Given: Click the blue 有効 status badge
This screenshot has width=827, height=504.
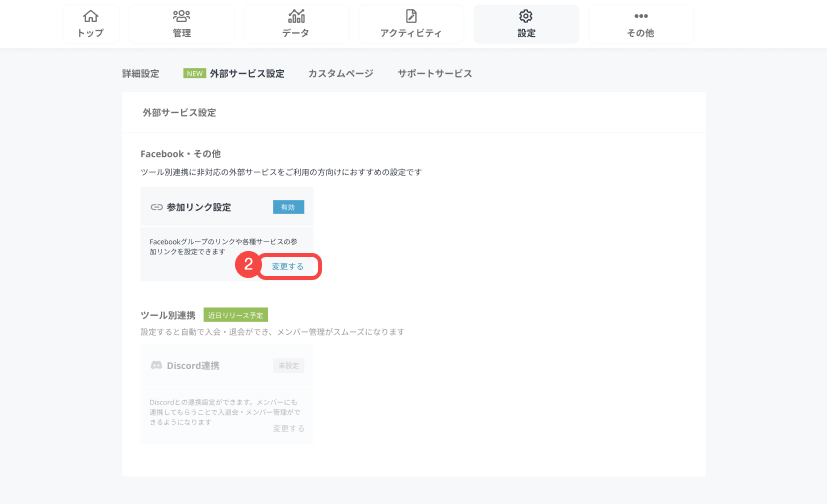Looking at the screenshot, I should click(288, 207).
